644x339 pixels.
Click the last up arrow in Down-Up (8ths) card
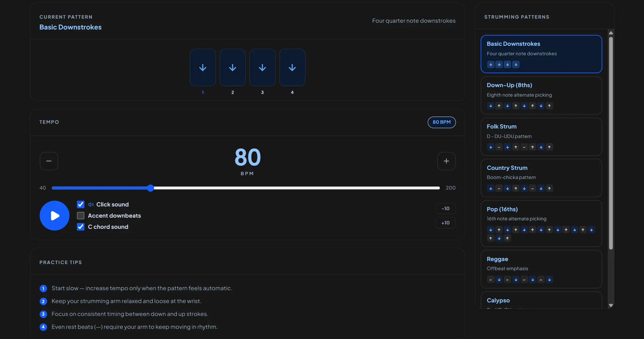coord(549,106)
